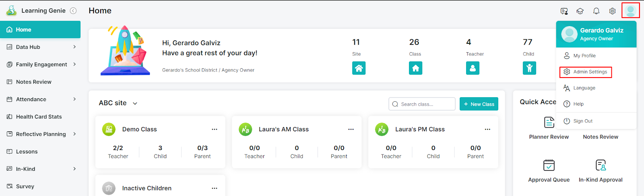This screenshot has height=196, width=644.
Task: Expand the Family Engagement submenu
Action: click(74, 64)
